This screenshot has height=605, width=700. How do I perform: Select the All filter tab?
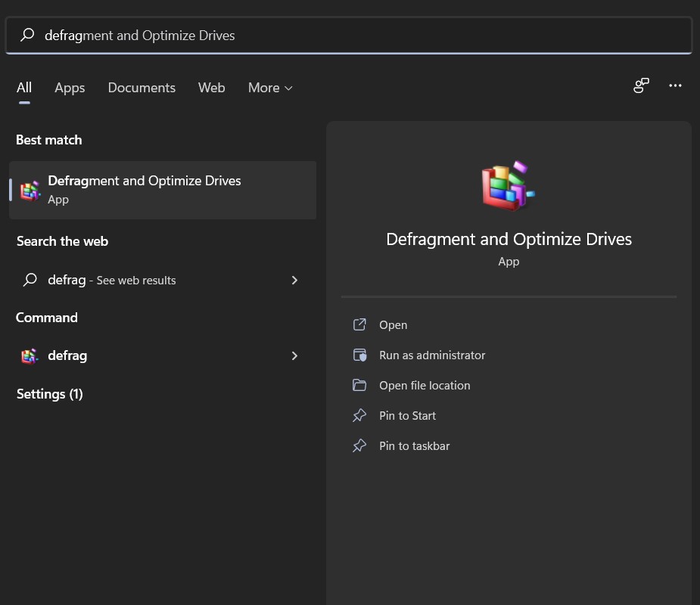tap(24, 88)
